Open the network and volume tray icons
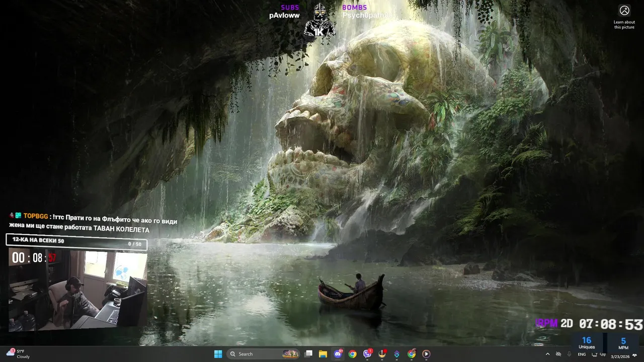The height and width of the screenshot is (362, 644). pyautogui.click(x=598, y=354)
